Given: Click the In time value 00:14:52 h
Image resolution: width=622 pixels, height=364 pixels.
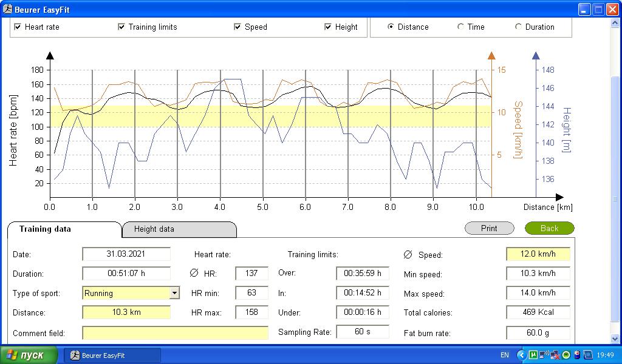Looking at the screenshot, I should tap(363, 292).
